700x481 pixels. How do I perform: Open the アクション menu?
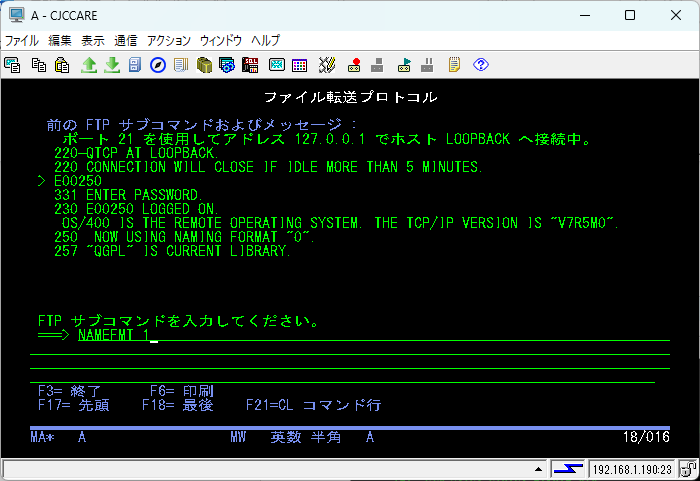[x=169, y=41]
